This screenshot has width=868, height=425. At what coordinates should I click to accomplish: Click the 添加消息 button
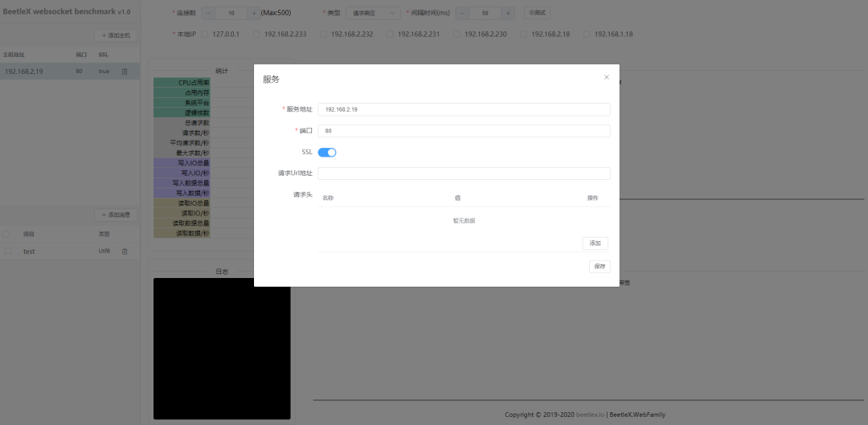click(116, 215)
